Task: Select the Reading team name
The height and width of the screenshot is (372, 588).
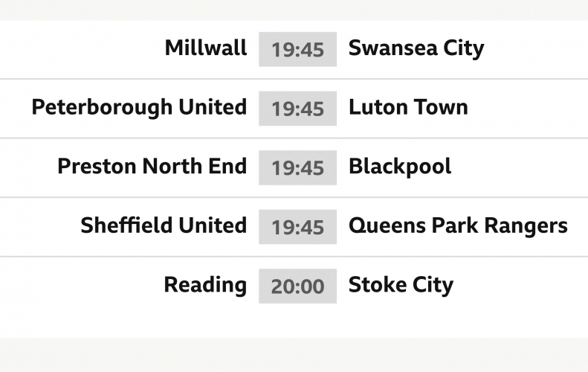Action: pos(205,285)
